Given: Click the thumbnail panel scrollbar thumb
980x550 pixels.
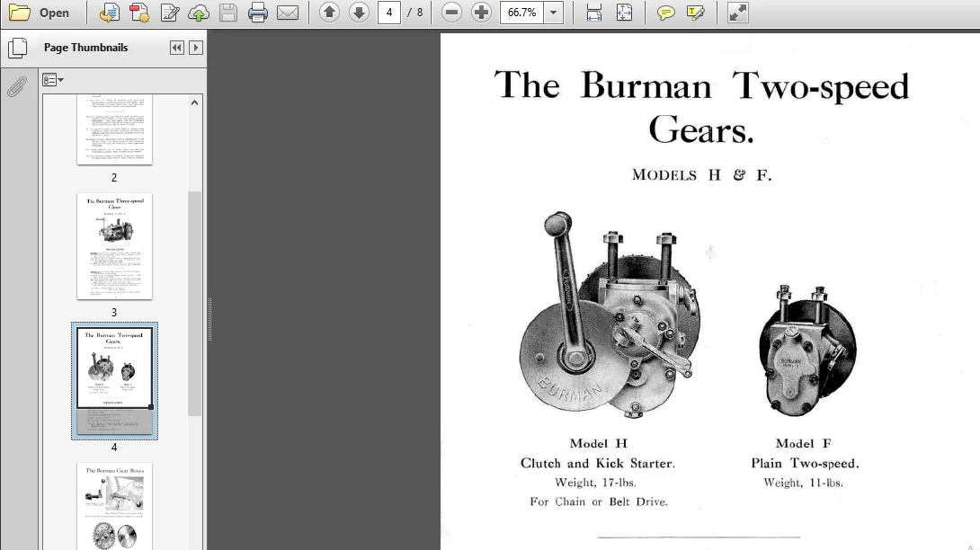Looking at the screenshot, I should (194, 303).
